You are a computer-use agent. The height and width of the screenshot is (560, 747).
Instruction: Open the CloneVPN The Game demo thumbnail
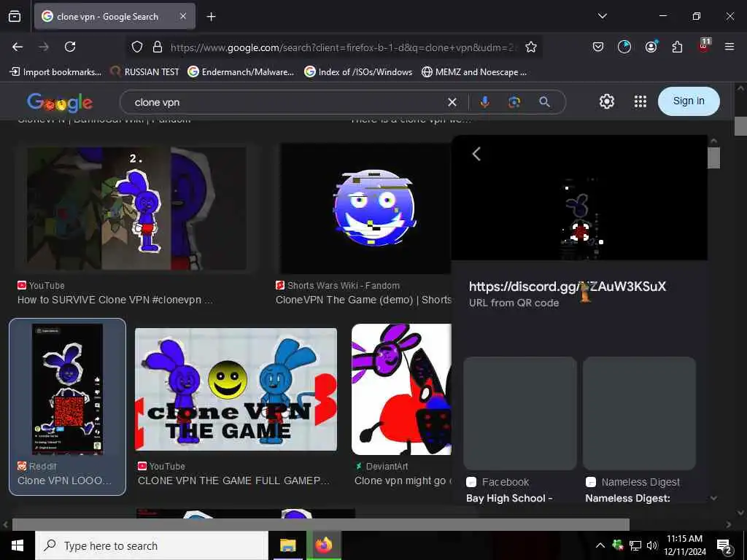click(x=365, y=209)
